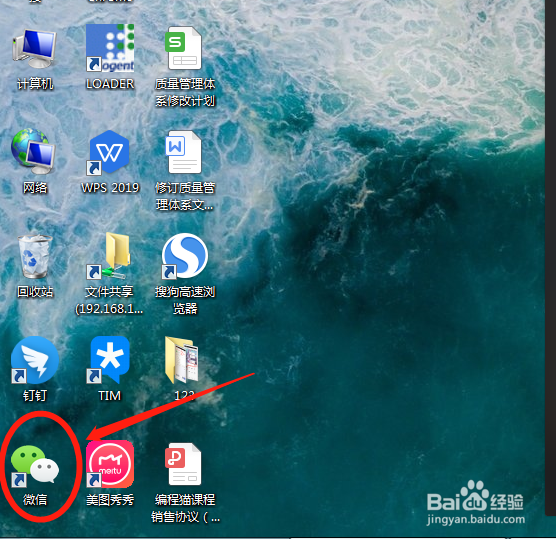Click the 美图秀秀 label text
The width and height of the screenshot is (556, 539).
coord(110,500)
